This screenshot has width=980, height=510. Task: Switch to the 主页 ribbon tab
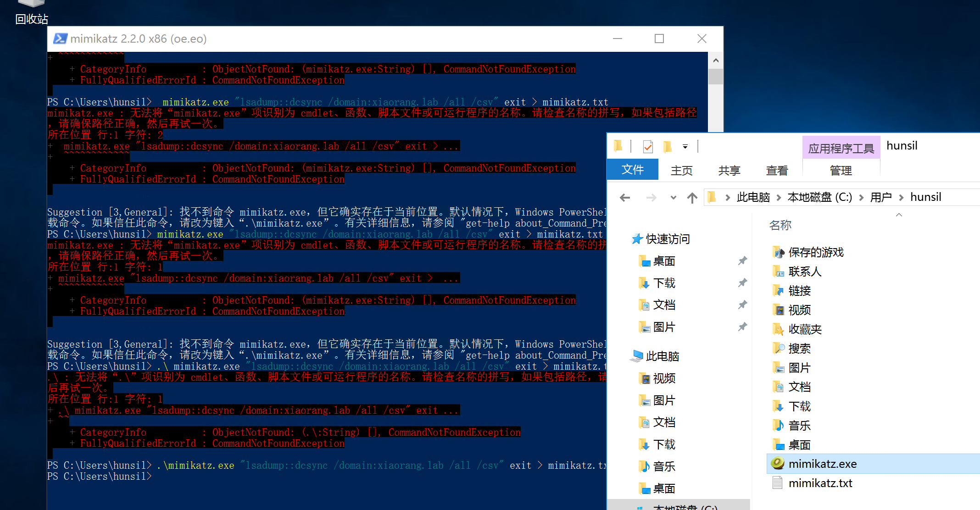pyautogui.click(x=681, y=171)
